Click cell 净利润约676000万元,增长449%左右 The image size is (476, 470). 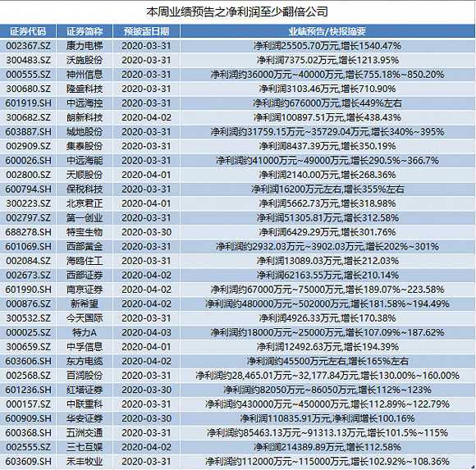coord(327,103)
